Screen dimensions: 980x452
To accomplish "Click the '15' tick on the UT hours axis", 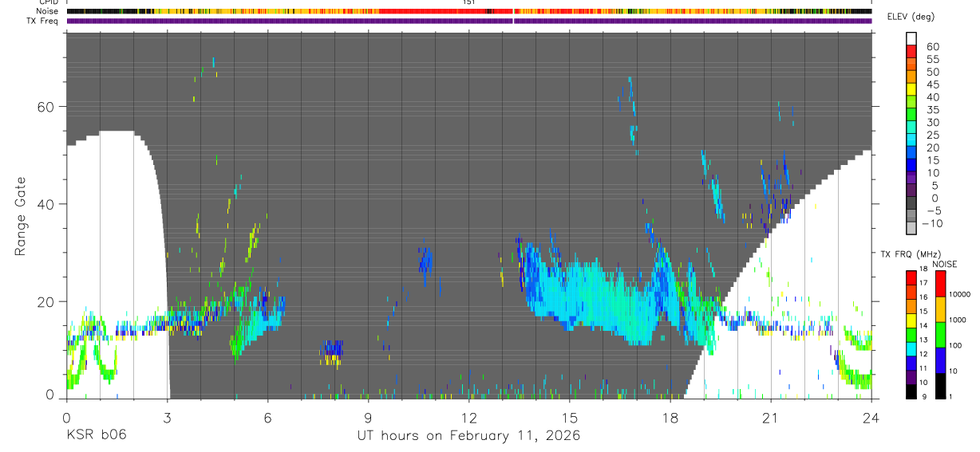I will [569, 417].
